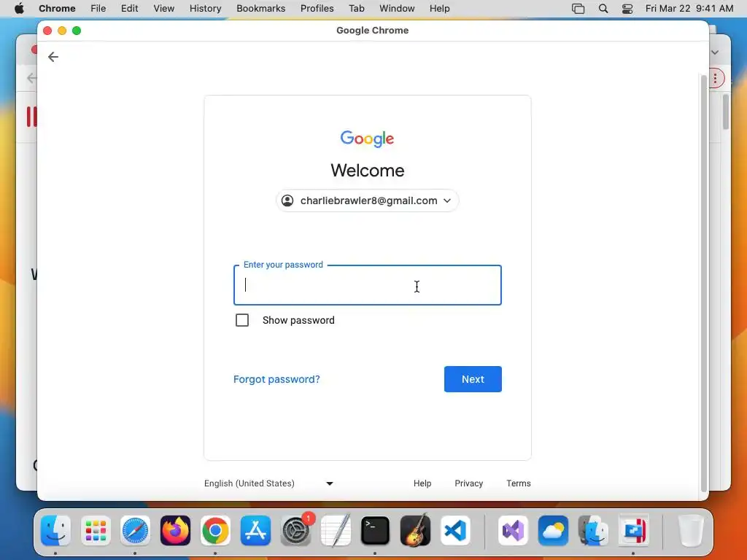Open the Bookmarks menu
Screen dimensions: 747x560
(x=260, y=8)
